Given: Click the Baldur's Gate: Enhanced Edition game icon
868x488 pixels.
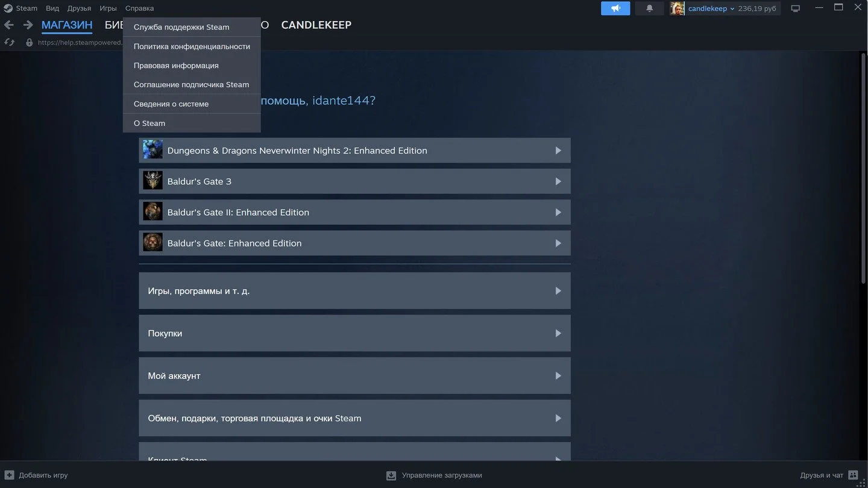Looking at the screenshot, I should [x=153, y=242].
